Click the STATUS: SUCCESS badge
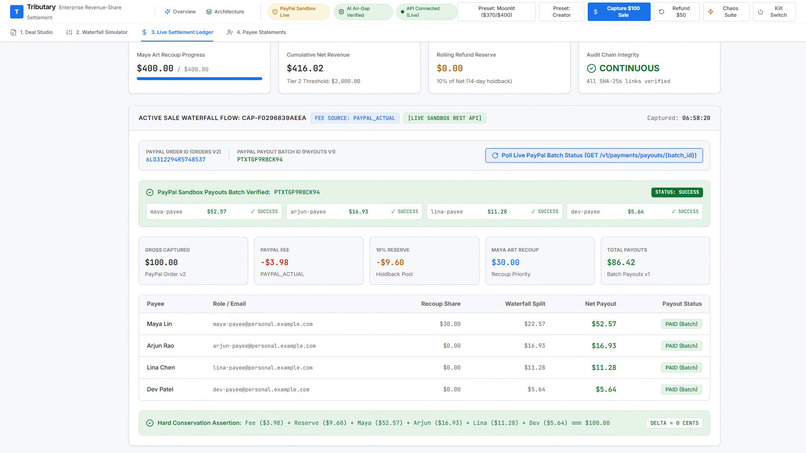 click(x=677, y=192)
